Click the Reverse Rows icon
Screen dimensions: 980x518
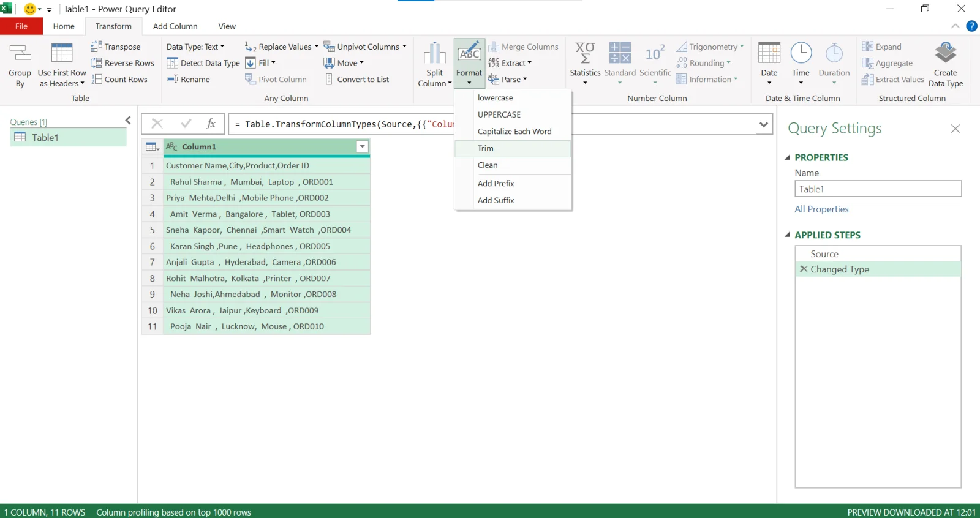(96, 63)
